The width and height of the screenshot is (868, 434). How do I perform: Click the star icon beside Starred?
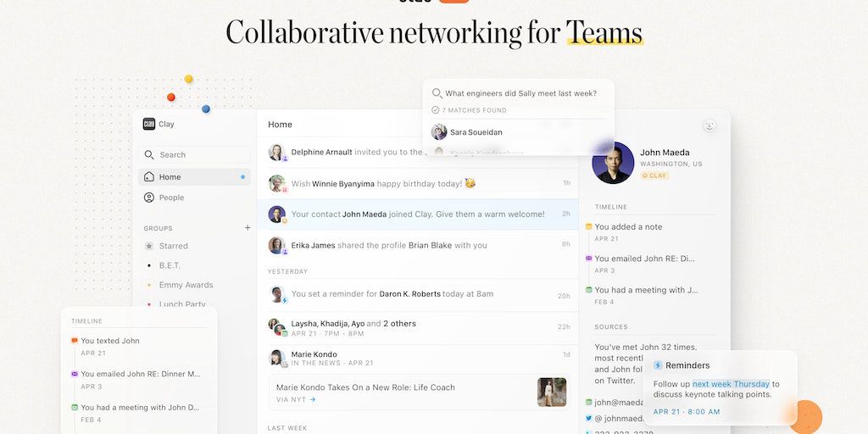[149, 246]
